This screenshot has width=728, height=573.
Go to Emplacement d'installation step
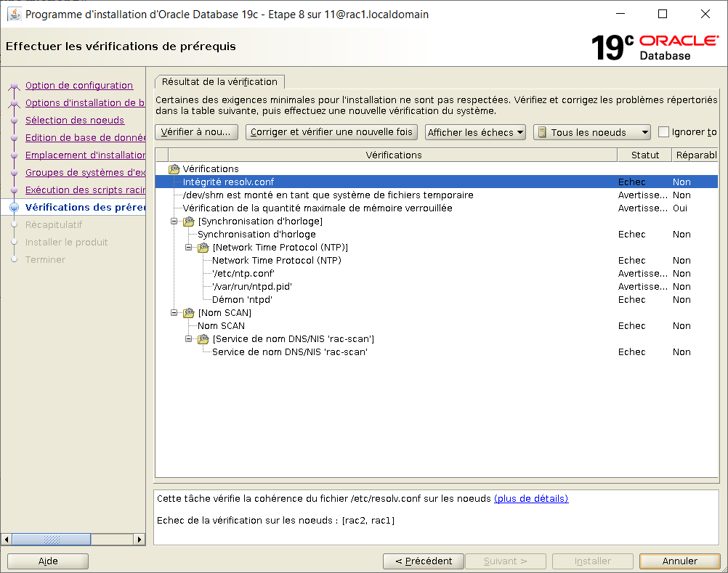pyautogui.click(x=85, y=155)
